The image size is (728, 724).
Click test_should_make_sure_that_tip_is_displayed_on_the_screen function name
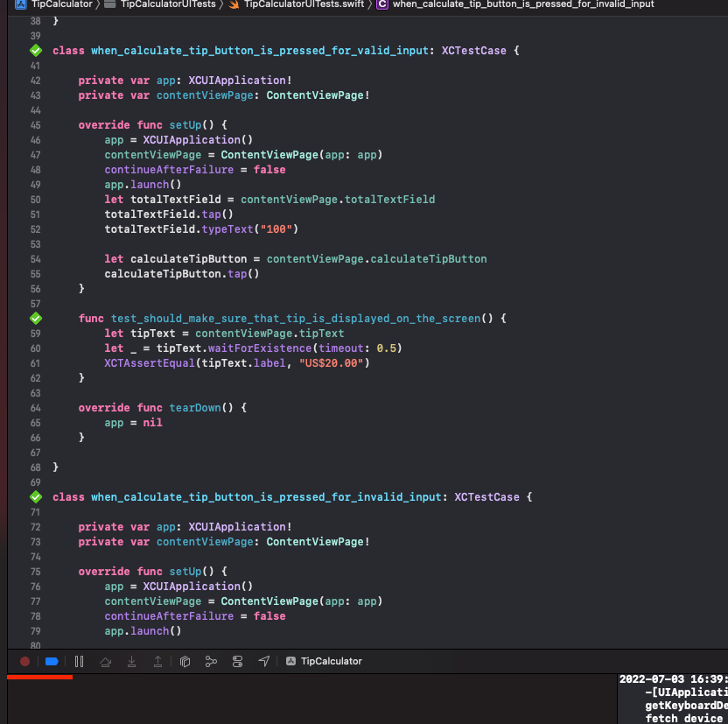click(x=296, y=319)
